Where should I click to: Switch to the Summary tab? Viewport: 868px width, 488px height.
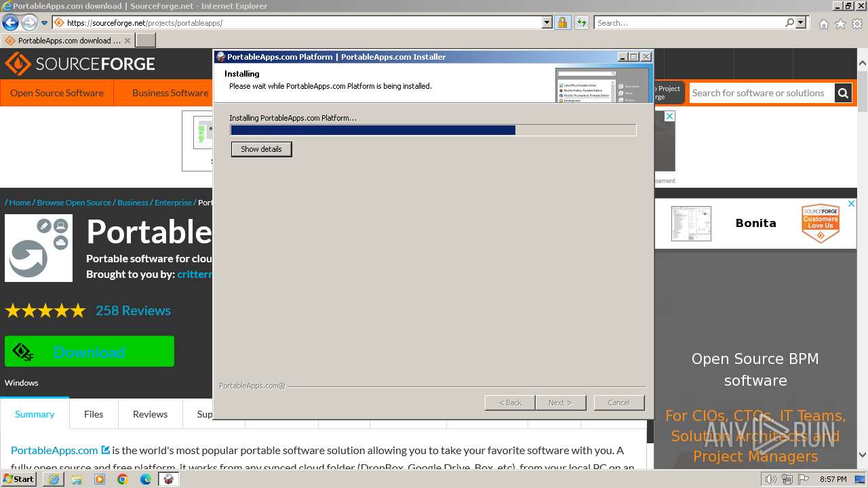click(x=35, y=414)
